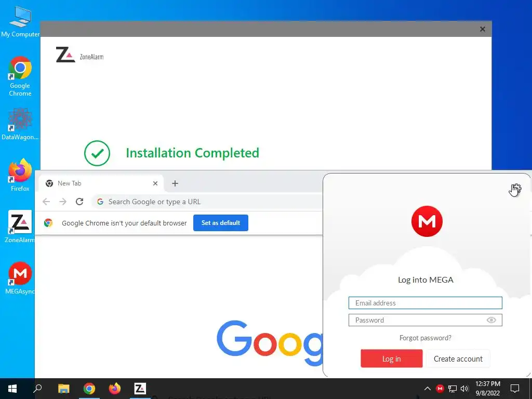Open File Explorer from taskbar
The image size is (532, 399).
pos(63,389)
